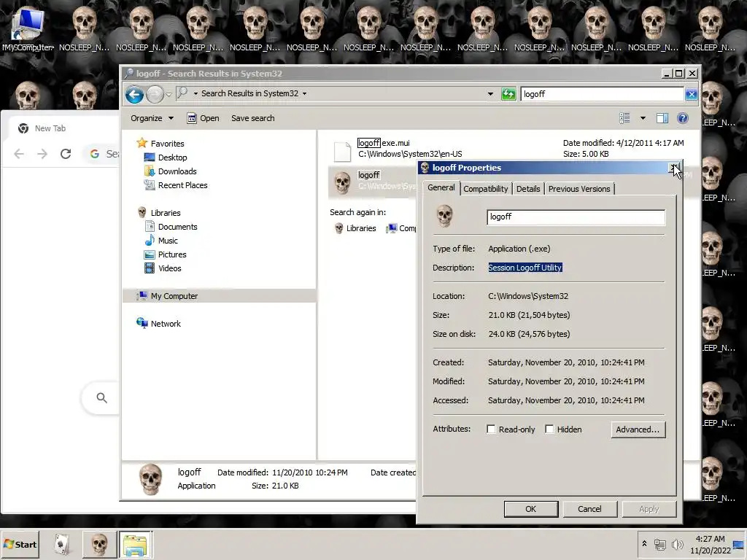Click Chrome back arrow in New Tab window

(19, 153)
